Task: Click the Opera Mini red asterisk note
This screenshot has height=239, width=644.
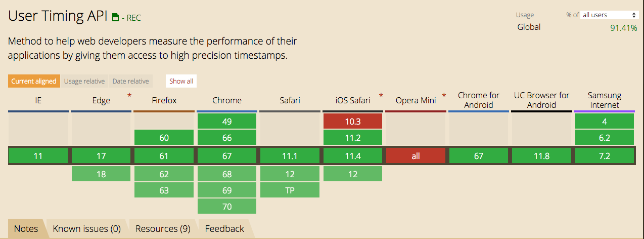Action: [444, 95]
